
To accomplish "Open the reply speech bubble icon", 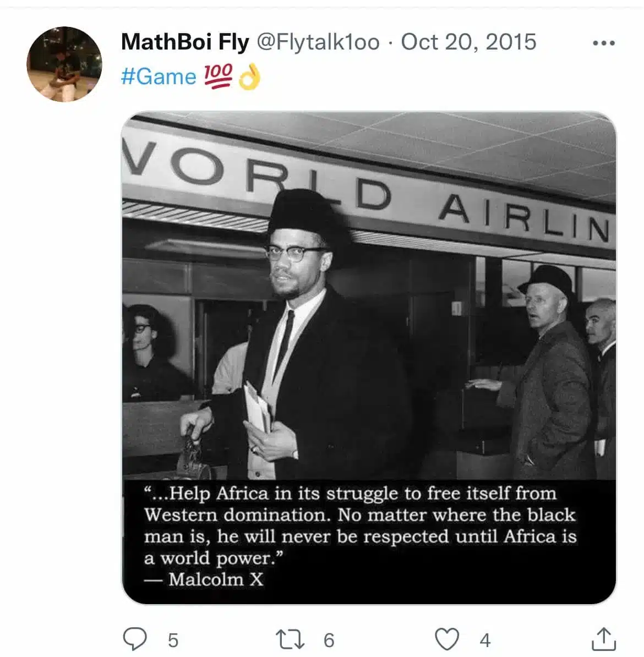I will tap(135, 639).
